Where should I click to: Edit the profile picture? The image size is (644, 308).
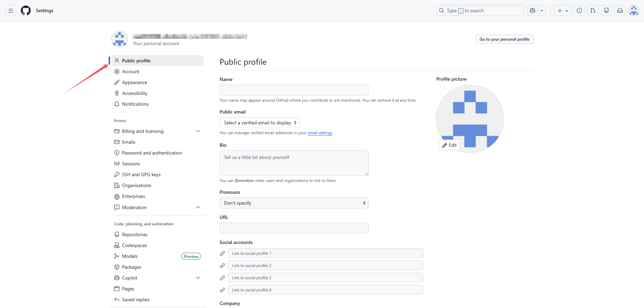[449, 145]
